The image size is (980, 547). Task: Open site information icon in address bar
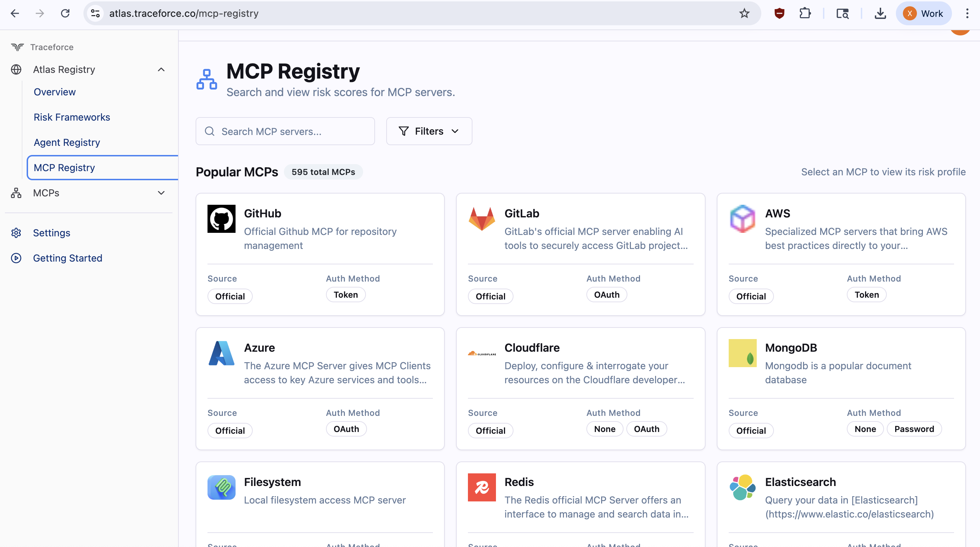[95, 13]
